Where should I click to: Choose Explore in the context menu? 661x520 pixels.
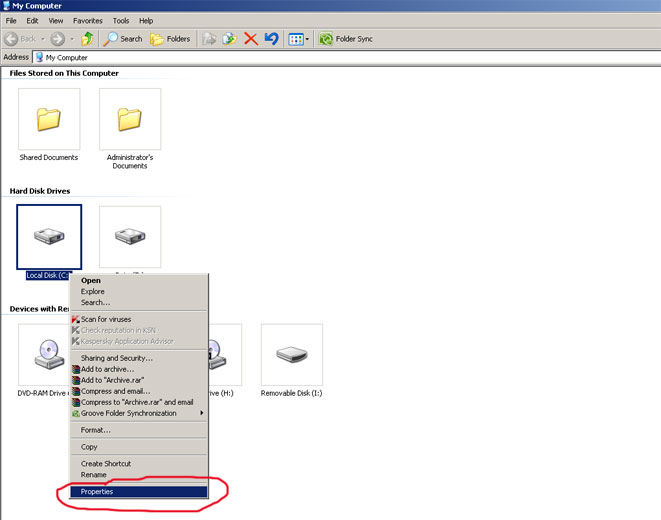(139, 292)
